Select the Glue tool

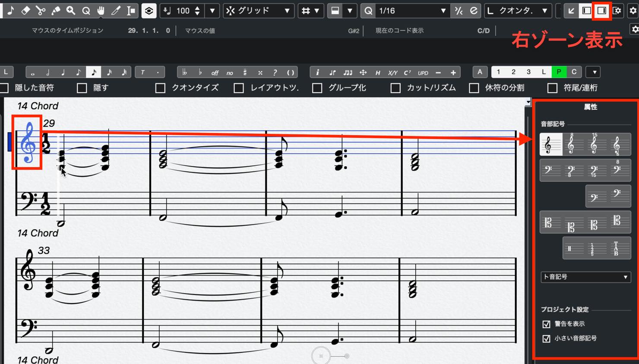56,10
